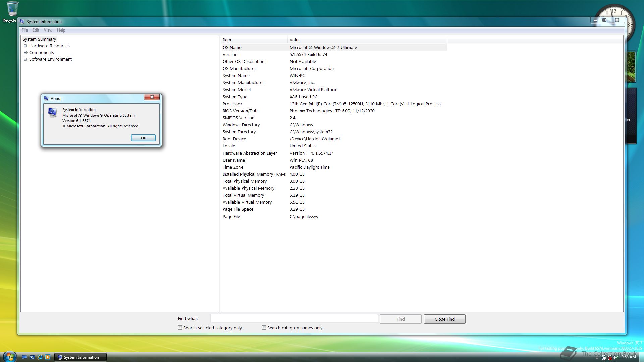Select the Time Zone row

[x=334, y=167]
